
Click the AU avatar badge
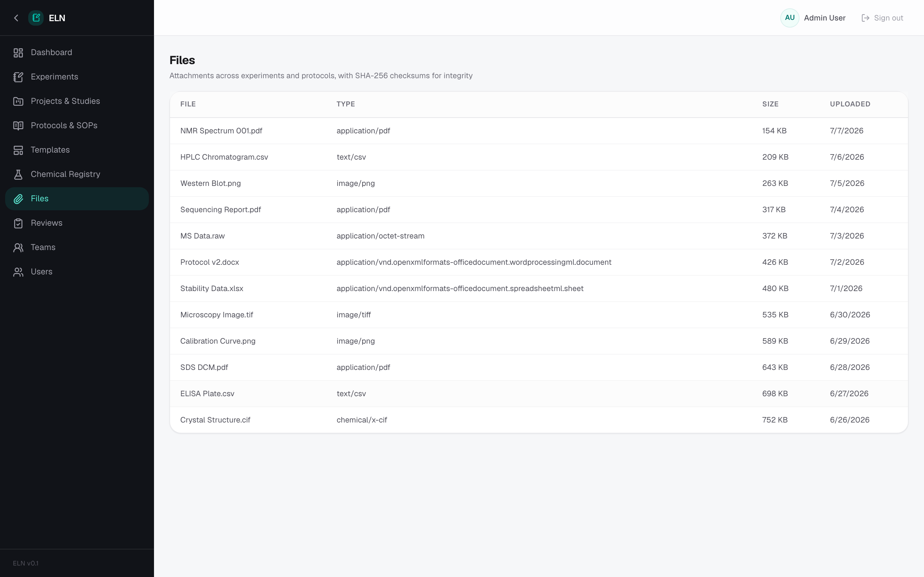tap(790, 18)
